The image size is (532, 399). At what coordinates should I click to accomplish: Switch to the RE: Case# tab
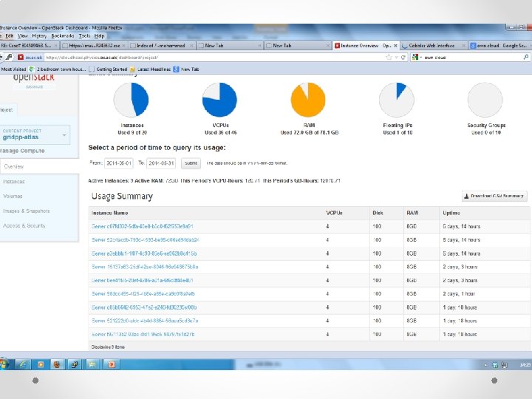pos(29,46)
